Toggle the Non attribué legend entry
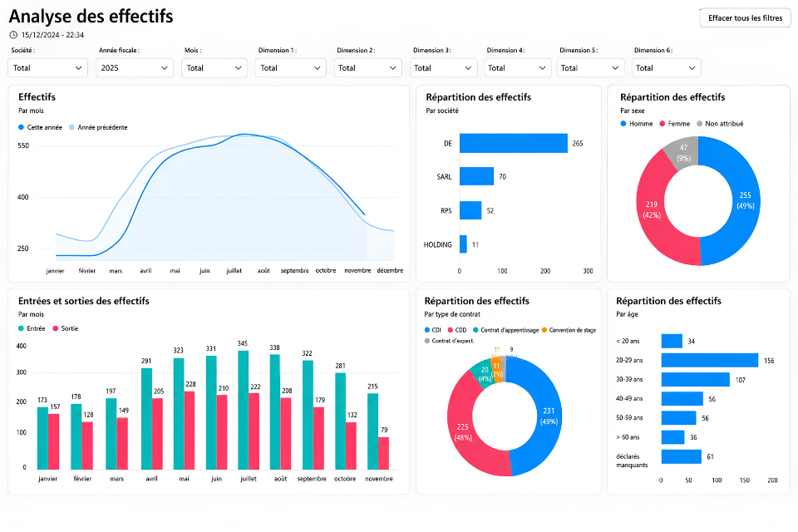Viewport: 798px width, 532px height. [x=720, y=124]
